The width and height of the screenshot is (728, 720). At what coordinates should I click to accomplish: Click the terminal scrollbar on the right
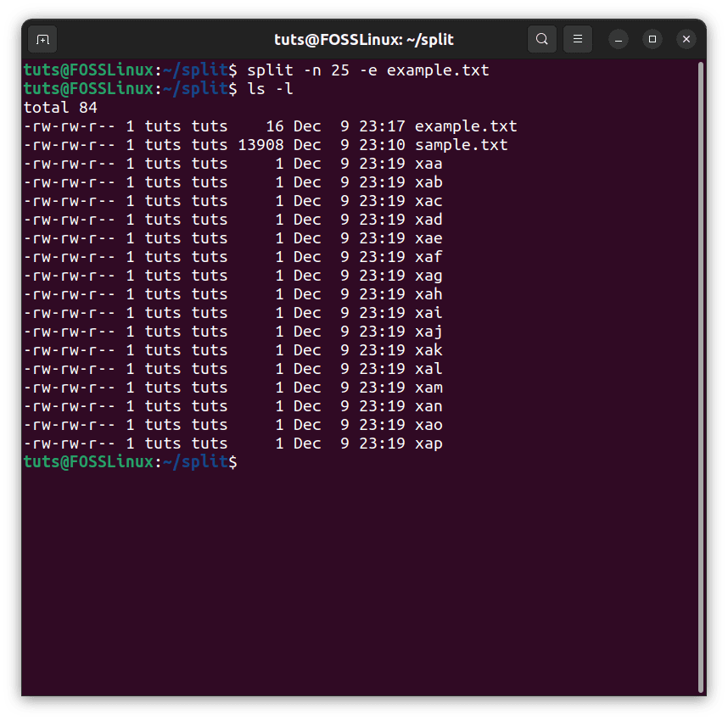pos(703,254)
